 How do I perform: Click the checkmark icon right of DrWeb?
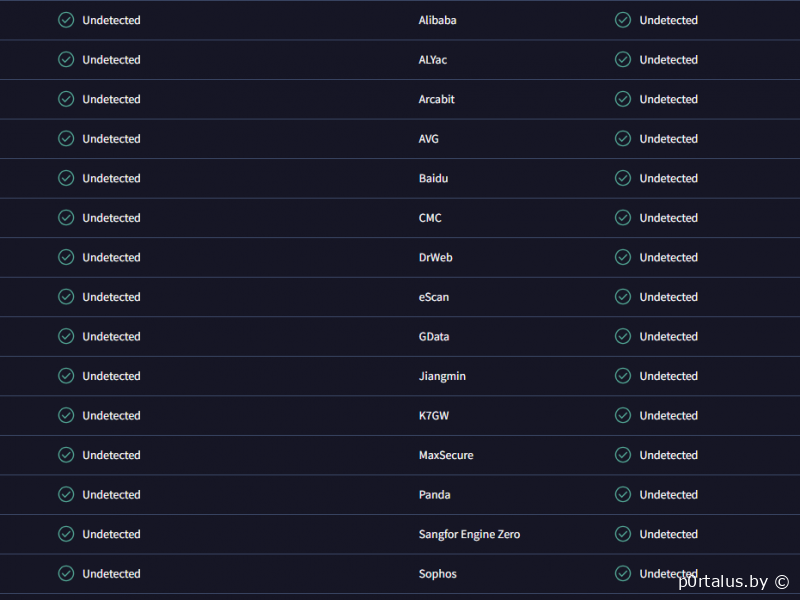pyautogui.click(x=623, y=257)
